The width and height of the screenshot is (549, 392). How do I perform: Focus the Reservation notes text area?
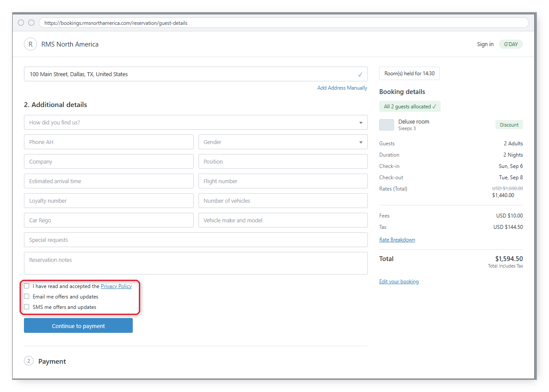pos(196,263)
